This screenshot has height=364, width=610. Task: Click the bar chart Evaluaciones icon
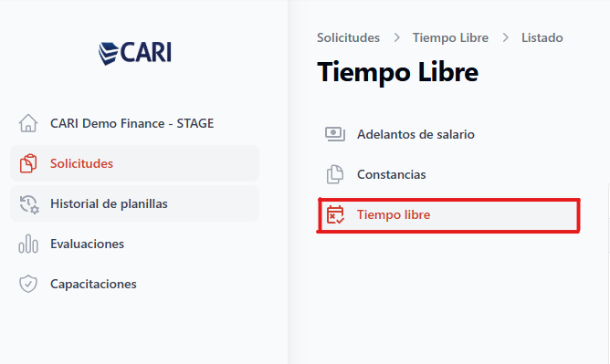click(28, 244)
